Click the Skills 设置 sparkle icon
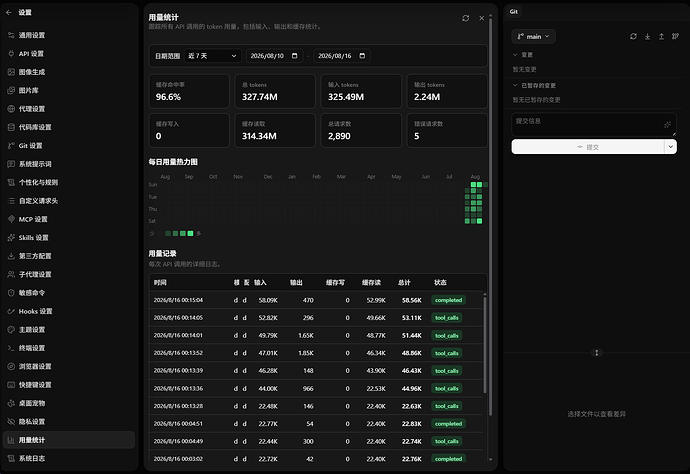 [11, 238]
